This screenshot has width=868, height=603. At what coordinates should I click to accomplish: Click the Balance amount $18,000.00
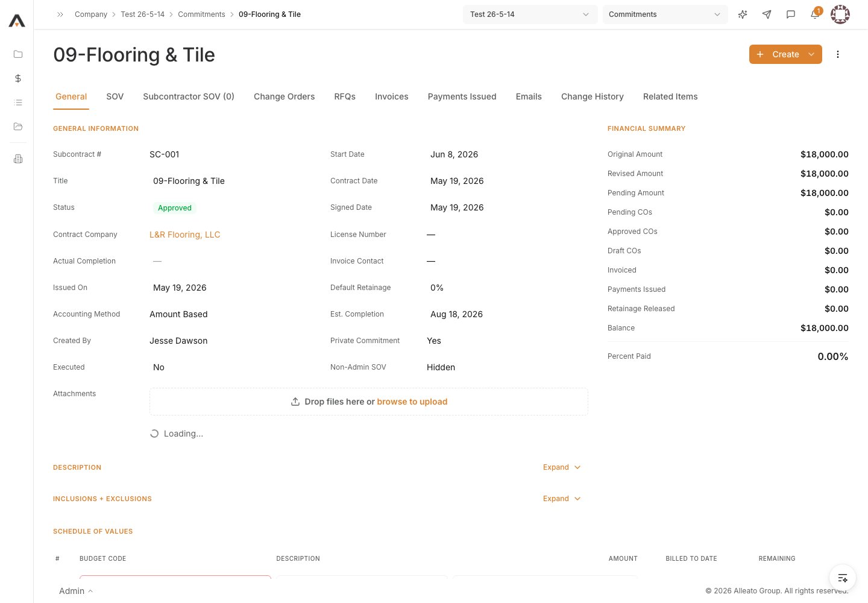tap(825, 328)
